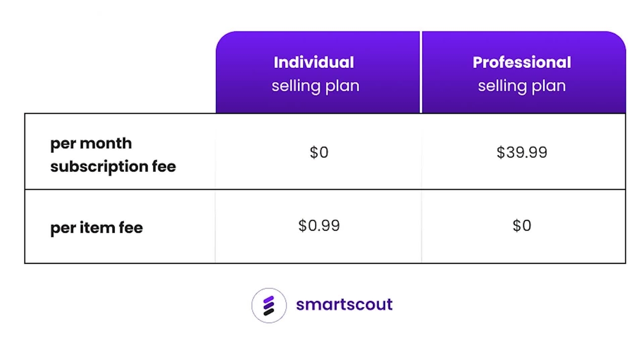Select the "per item fee" row label

pos(97,228)
